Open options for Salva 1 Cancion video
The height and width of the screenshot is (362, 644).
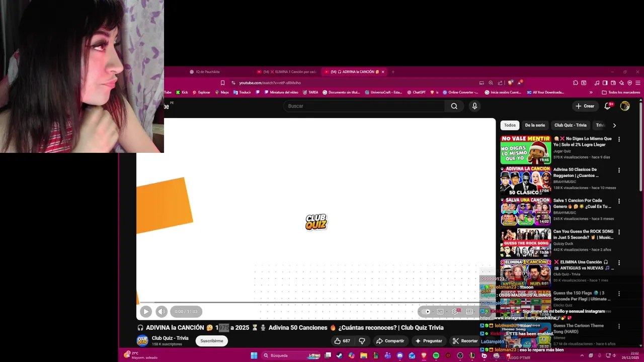619,201
